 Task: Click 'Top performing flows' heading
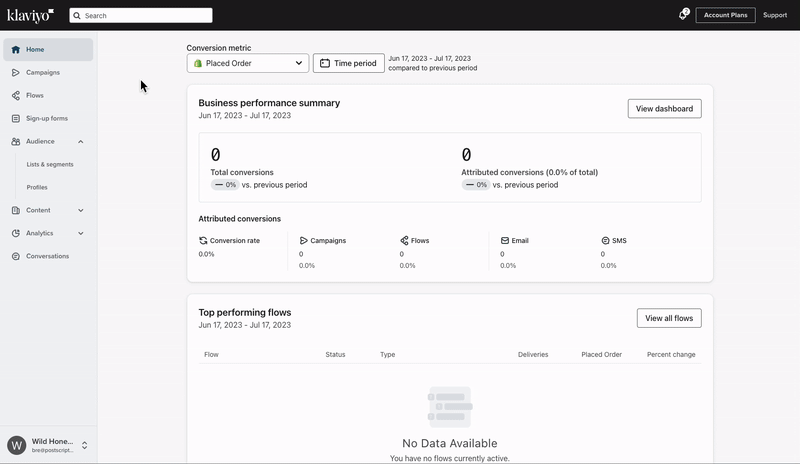pyautogui.click(x=244, y=312)
